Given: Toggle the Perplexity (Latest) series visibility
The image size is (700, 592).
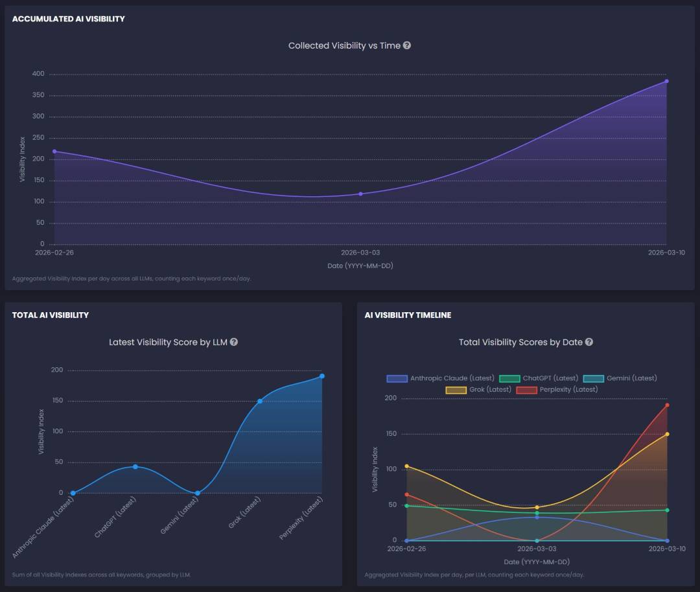Looking at the screenshot, I should tap(568, 389).
